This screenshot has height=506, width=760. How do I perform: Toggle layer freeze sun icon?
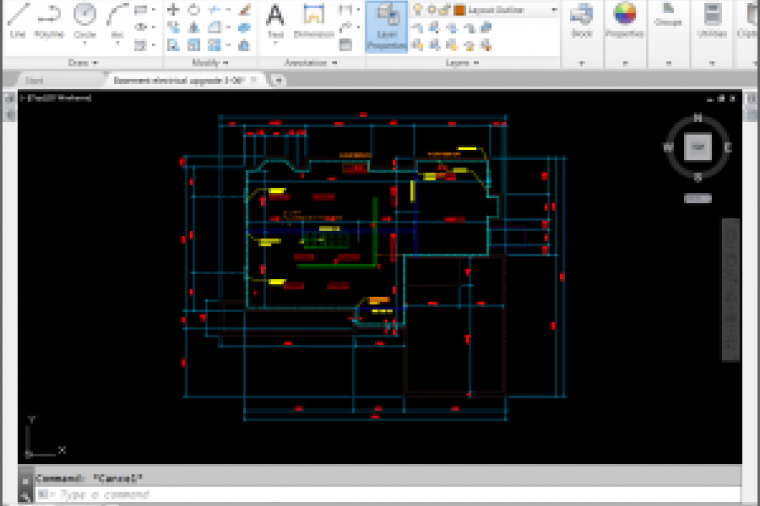pos(431,10)
